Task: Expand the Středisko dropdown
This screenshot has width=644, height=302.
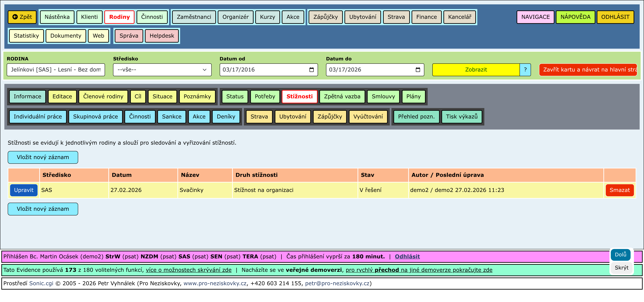Action: (162, 70)
